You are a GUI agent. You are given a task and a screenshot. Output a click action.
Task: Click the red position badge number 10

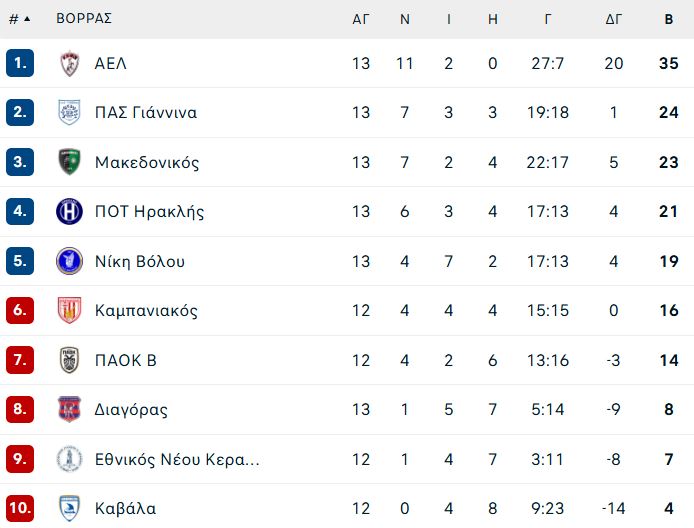coord(20,508)
